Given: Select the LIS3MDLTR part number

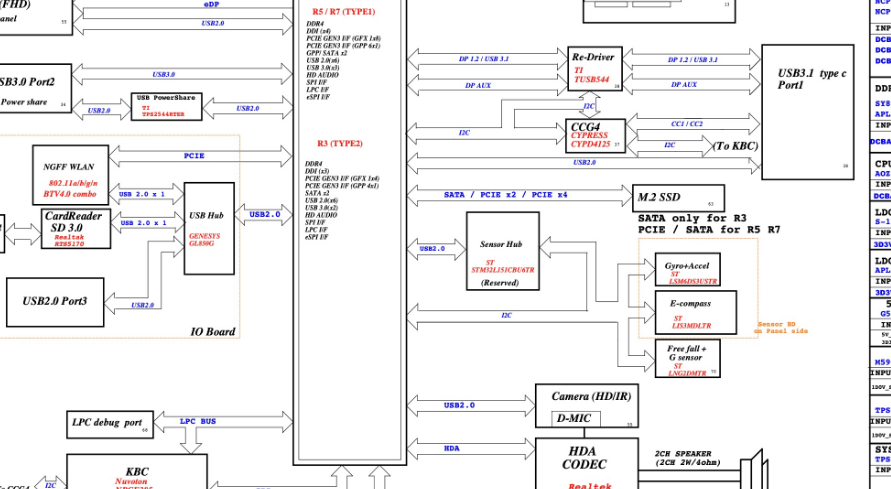Looking at the screenshot, I should 691,326.
